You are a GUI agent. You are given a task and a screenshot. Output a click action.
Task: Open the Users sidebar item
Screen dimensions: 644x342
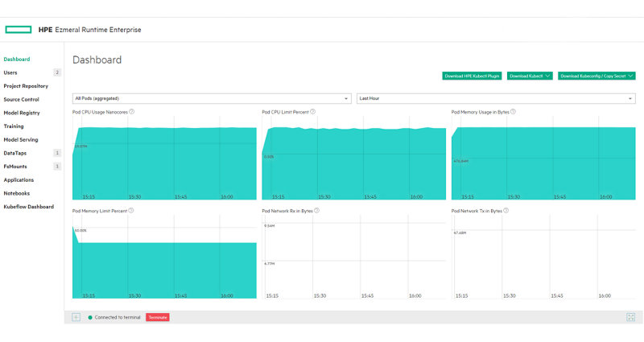[x=10, y=72]
